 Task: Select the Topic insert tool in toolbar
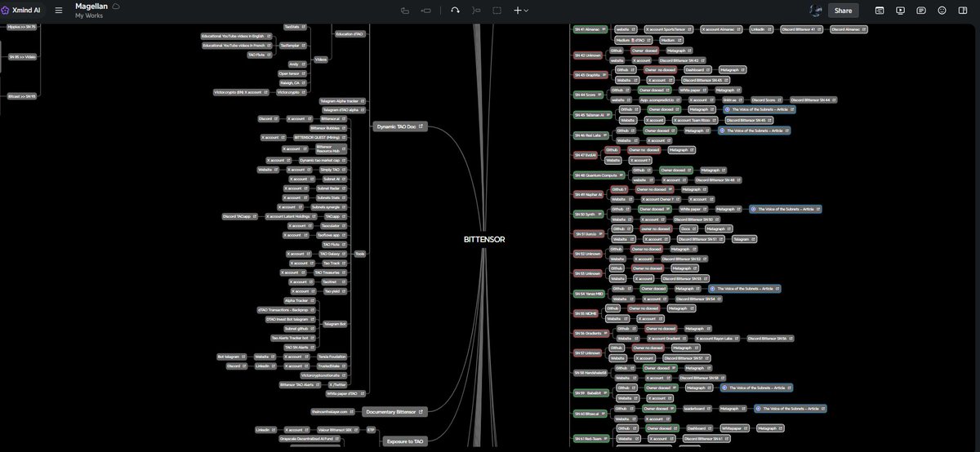click(405, 11)
